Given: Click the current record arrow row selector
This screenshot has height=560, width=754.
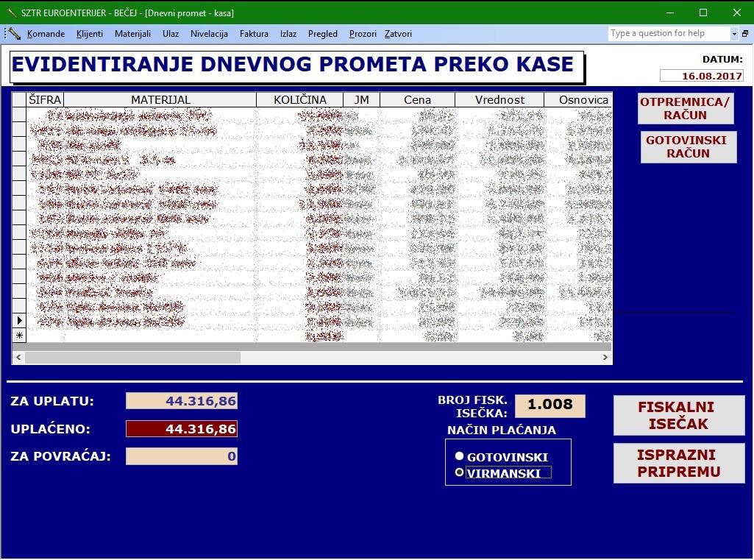Looking at the screenshot, I should coord(19,321).
